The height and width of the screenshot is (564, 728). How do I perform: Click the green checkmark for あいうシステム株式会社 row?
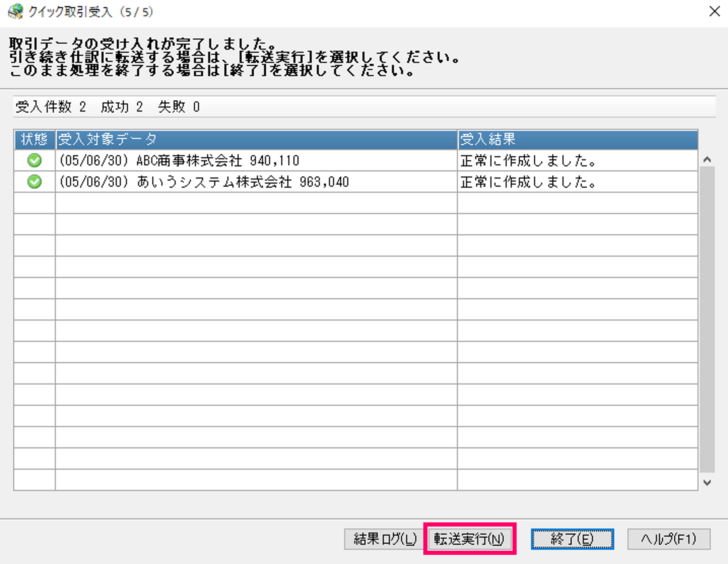(x=34, y=182)
